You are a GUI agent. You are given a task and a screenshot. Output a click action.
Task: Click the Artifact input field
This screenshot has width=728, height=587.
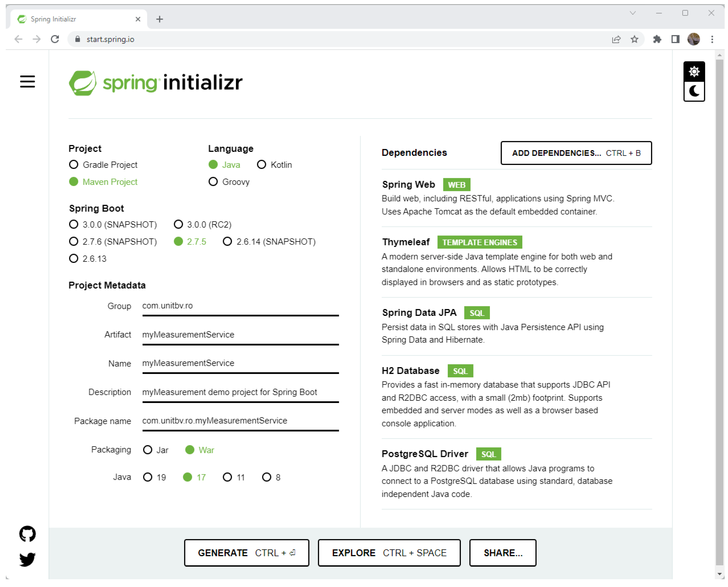pos(240,335)
